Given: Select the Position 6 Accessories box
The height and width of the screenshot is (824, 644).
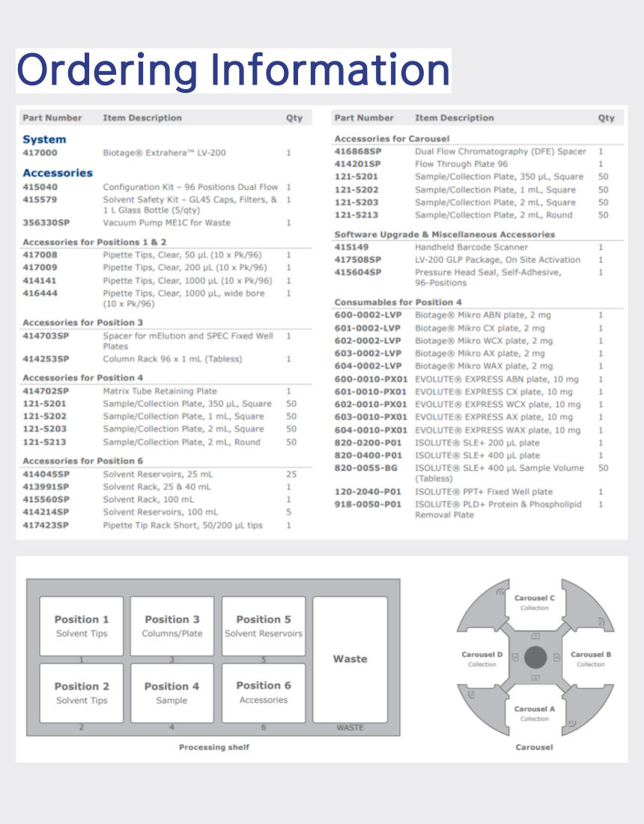Looking at the screenshot, I should pyautogui.click(x=264, y=693).
